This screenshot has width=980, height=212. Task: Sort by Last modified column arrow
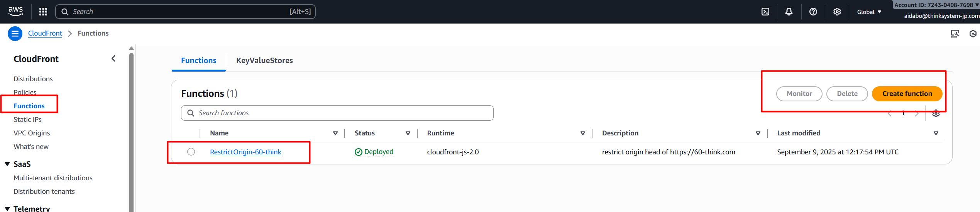936,133
